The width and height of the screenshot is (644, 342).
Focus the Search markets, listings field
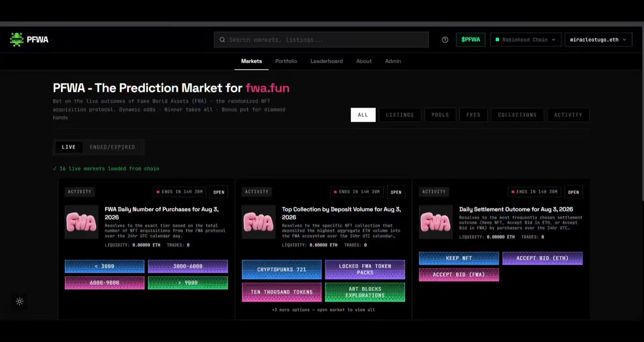point(321,40)
